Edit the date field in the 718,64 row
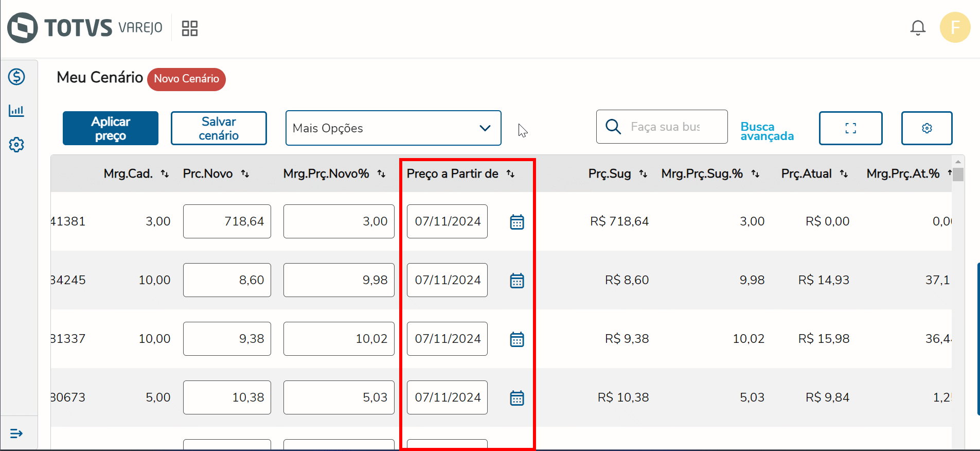 pyautogui.click(x=447, y=221)
